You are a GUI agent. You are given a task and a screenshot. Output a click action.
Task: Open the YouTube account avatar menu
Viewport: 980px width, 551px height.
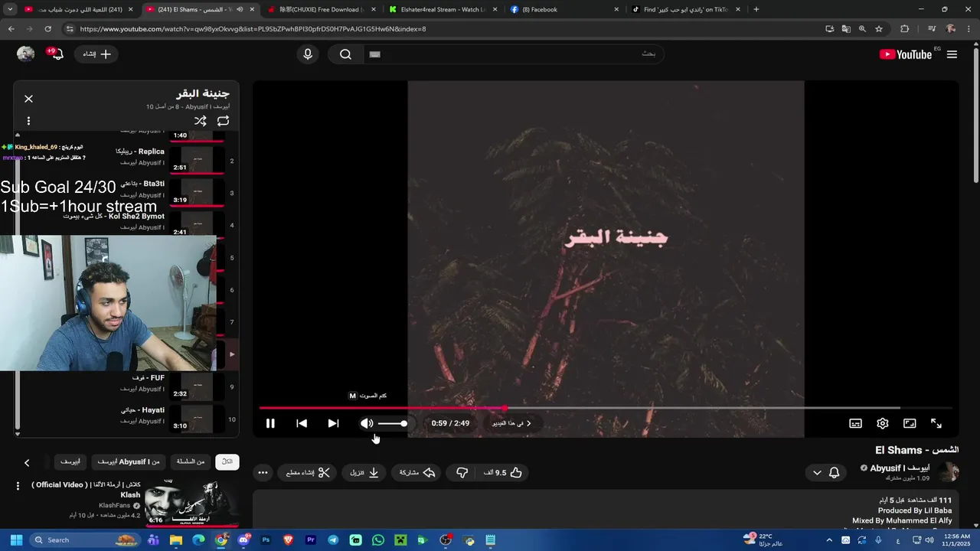point(26,54)
